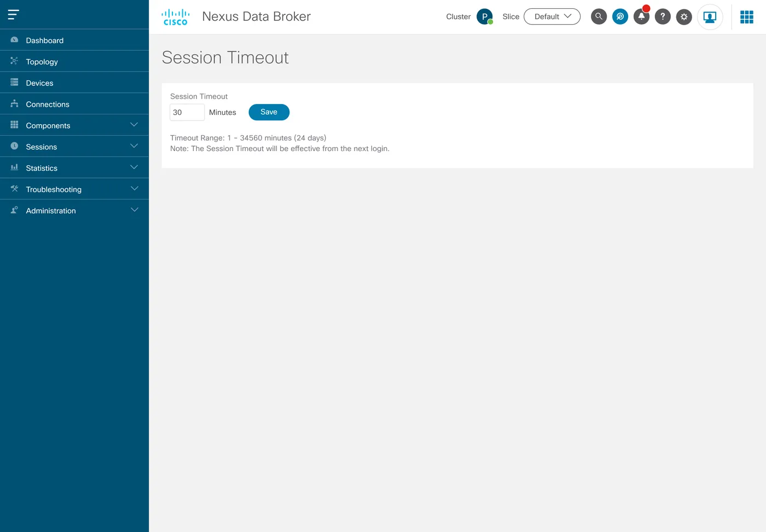Focus the Session Timeout minutes field

tap(187, 112)
